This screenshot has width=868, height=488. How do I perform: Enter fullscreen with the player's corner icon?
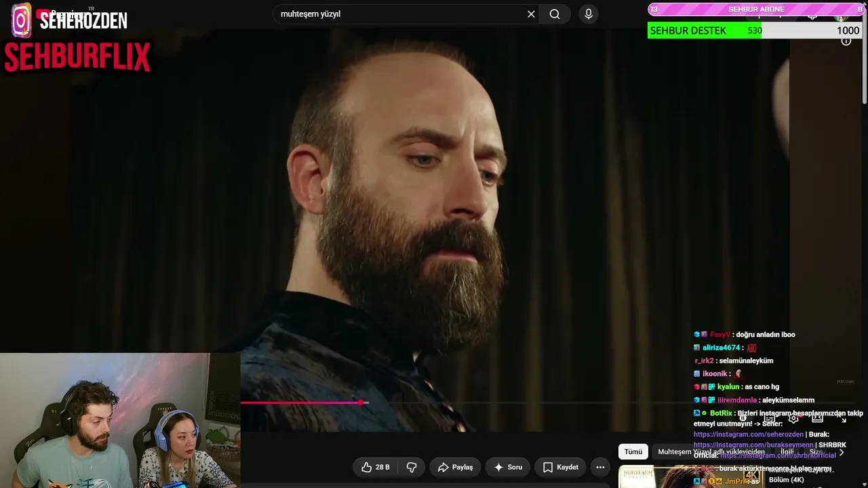[x=843, y=418]
